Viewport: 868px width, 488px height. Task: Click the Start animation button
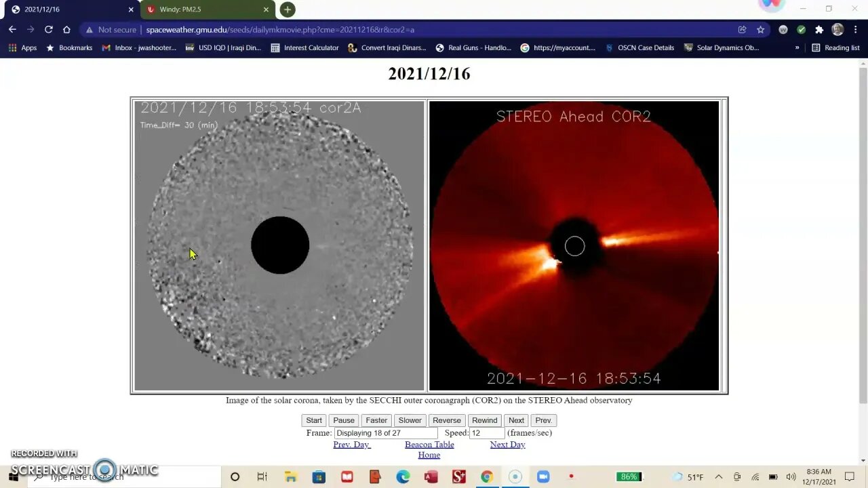tap(314, 420)
